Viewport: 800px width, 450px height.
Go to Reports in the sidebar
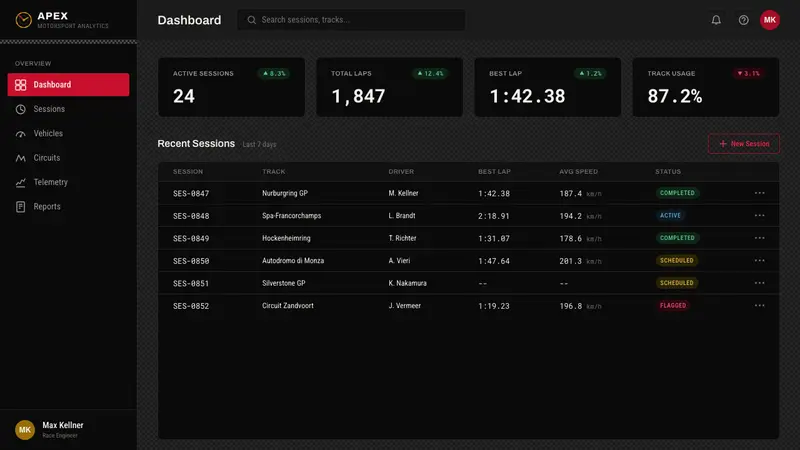click(x=68, y=207)
